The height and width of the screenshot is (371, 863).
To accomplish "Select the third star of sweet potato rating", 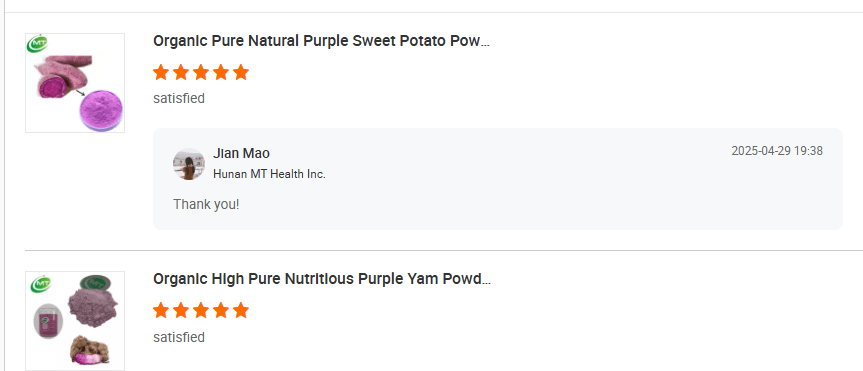I will pyautogui.click(x=201, y=72).
